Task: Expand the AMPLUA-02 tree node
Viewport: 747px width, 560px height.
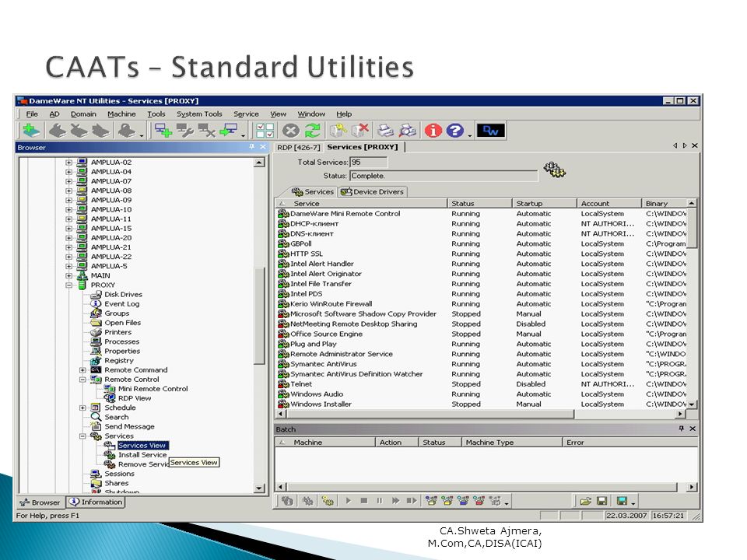Action: point(69,163)
